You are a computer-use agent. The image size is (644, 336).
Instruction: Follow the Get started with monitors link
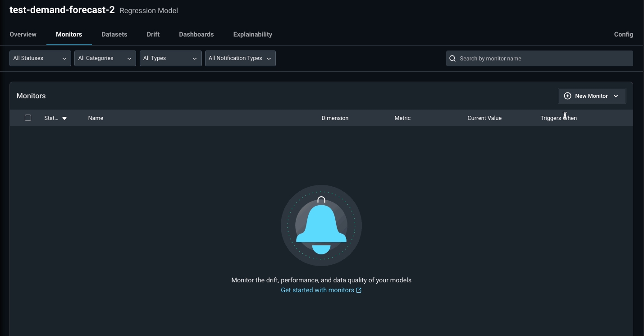pos(317,290)
